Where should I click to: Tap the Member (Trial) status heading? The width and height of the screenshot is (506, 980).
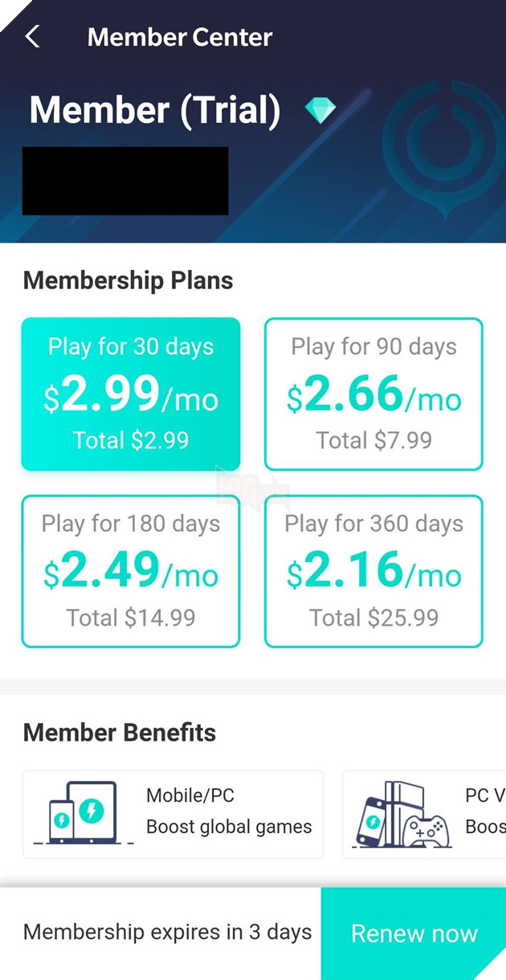tap(155, 110)
